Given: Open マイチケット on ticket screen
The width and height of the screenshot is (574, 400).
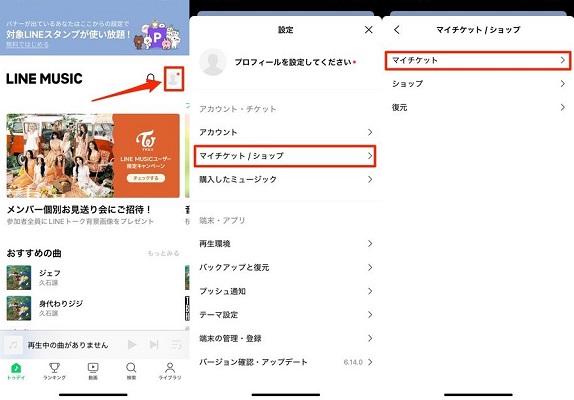Looking at the screenshot, I should 478,60.
